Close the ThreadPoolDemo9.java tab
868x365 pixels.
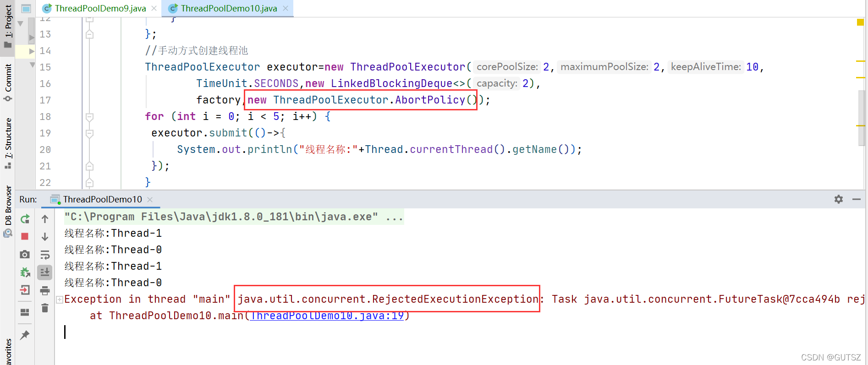pyautogui.click(x=154, y=8)
